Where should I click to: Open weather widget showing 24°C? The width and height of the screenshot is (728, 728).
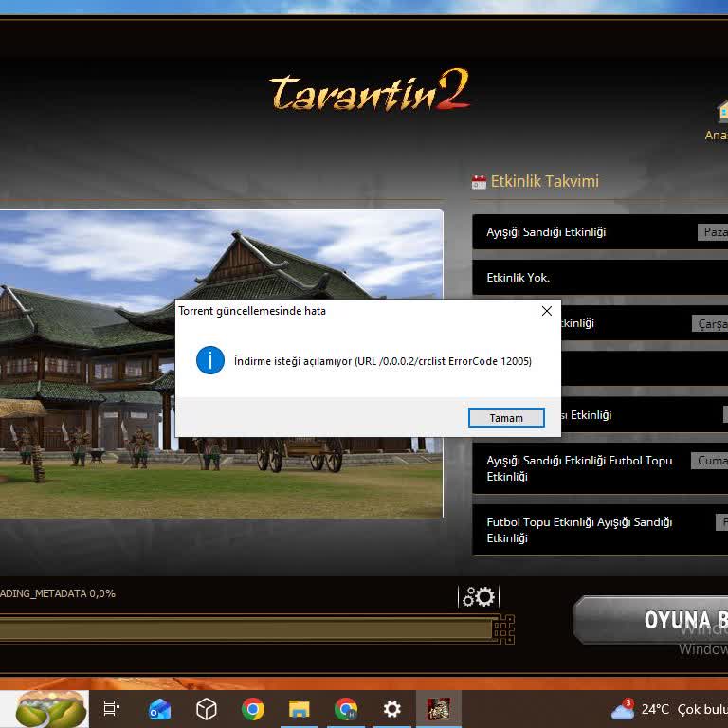click(668, 709)
